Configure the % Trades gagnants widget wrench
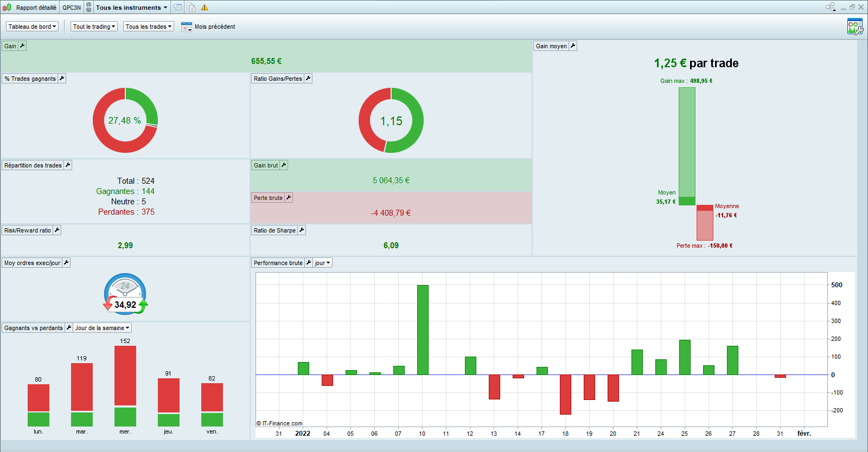868x452 pixels. [62, 79]
